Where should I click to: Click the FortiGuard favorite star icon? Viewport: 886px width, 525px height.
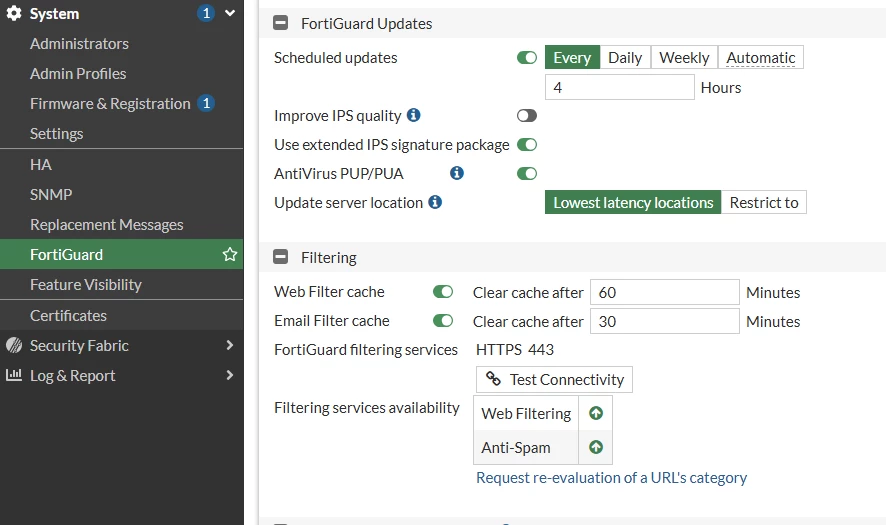coord(229,254)
